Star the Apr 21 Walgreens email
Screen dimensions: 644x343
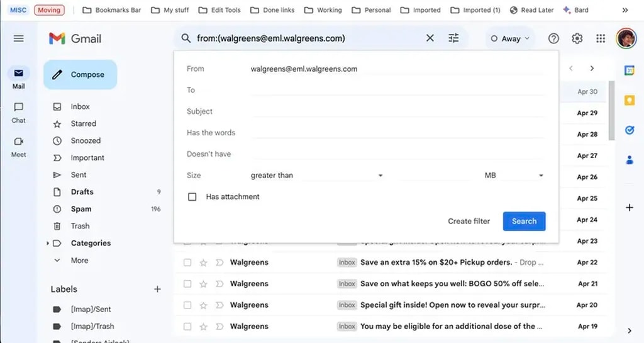click(x=203, y=284)
